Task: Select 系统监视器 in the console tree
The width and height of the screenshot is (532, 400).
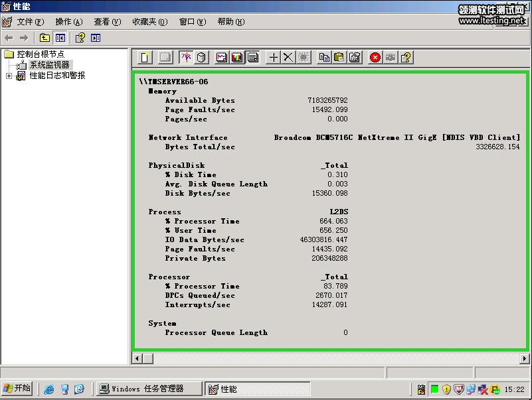Action: (x=49, y=65)
